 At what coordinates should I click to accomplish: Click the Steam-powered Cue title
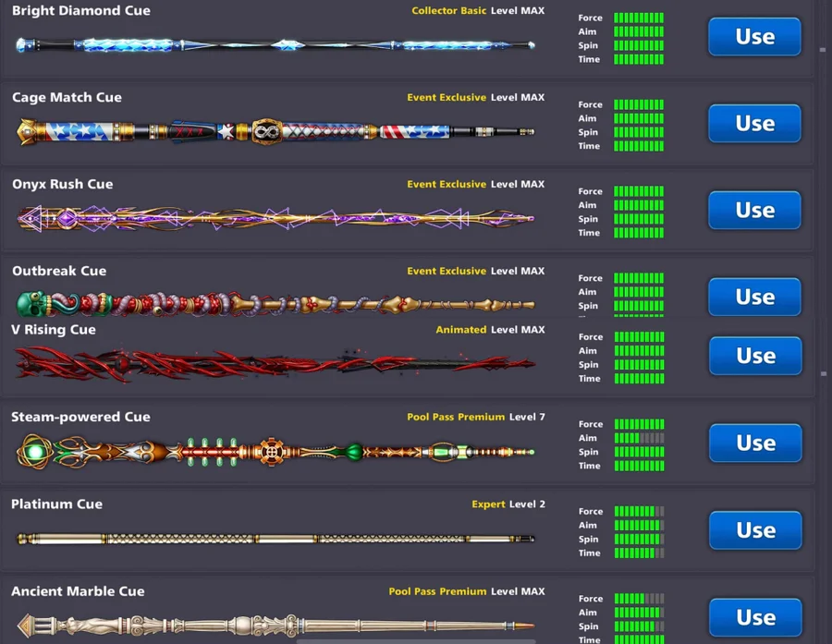click(80, 417)
